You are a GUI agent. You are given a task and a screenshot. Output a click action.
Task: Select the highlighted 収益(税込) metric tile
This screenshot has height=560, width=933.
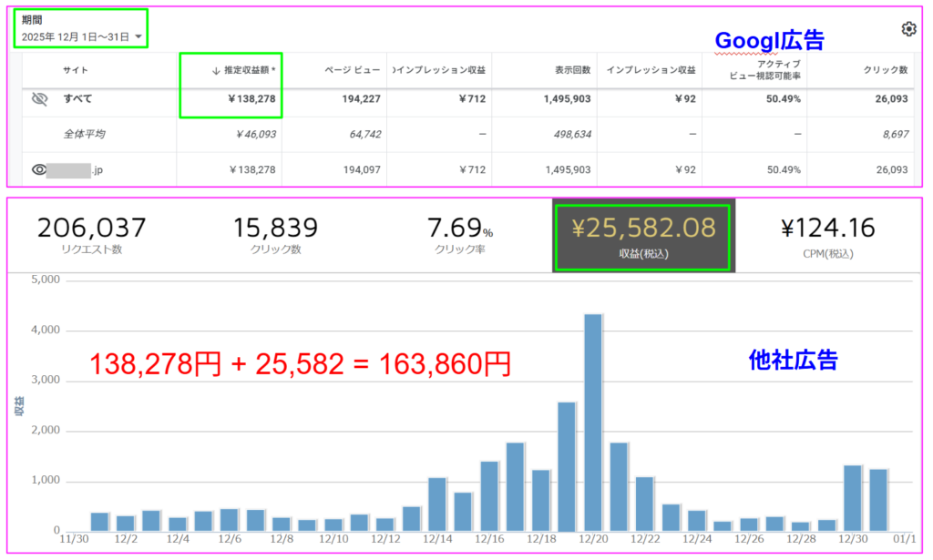[642, 235]
